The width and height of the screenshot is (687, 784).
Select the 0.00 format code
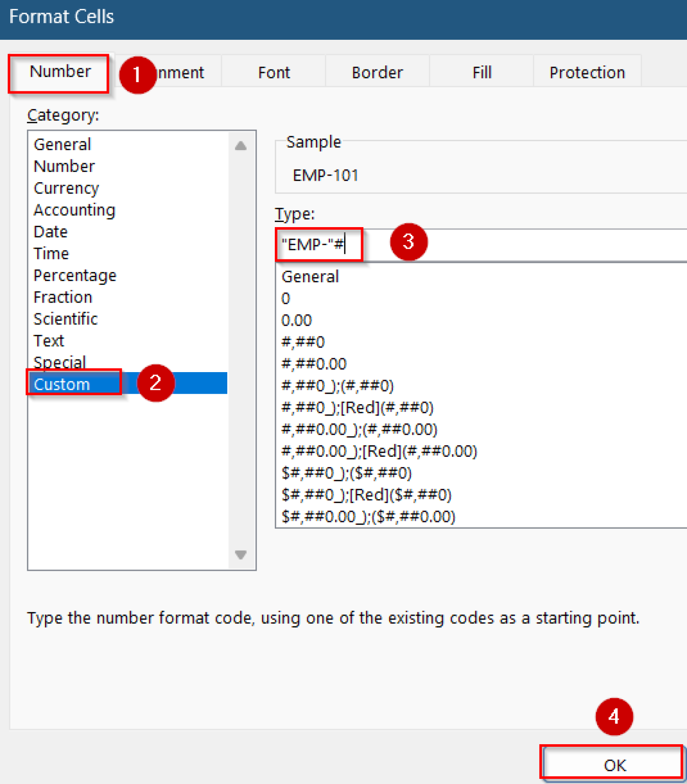[x=296, y=320]
